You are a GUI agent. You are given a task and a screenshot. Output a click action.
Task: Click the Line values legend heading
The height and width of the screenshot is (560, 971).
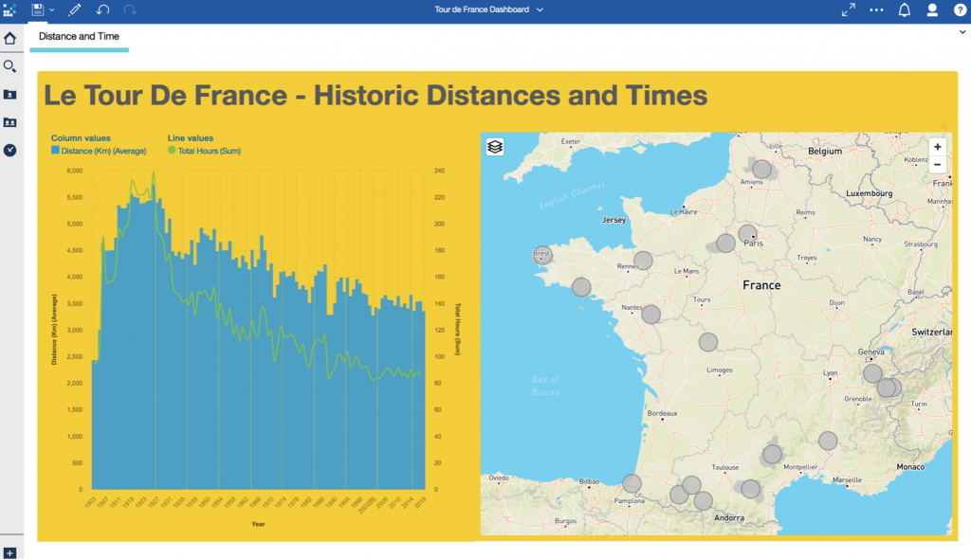tap(190, 138)
